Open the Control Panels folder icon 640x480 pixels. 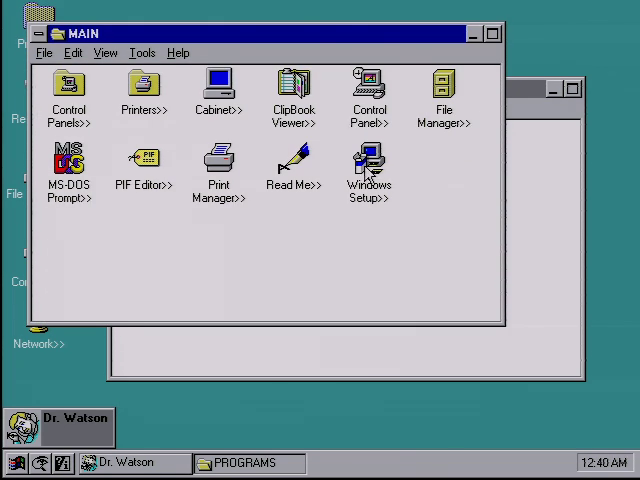tap(69, 84)
